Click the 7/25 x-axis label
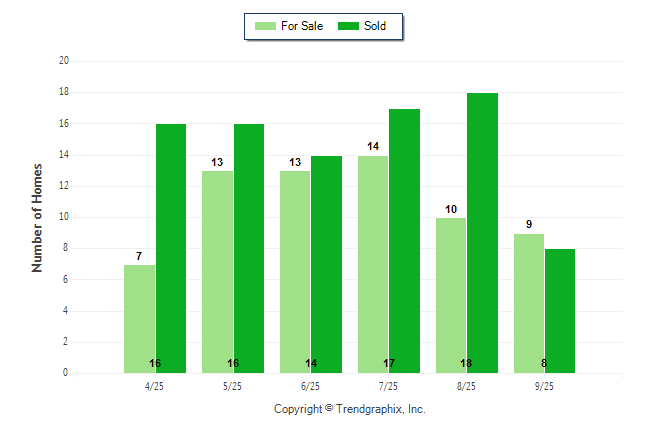Screen dimensions: 646x434 (388, 386)
